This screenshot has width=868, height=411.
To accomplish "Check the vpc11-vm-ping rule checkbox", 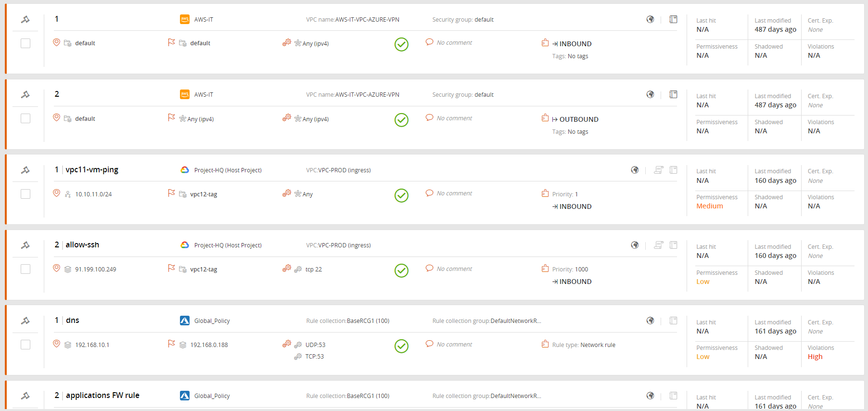I will click(x=26, y=194).
